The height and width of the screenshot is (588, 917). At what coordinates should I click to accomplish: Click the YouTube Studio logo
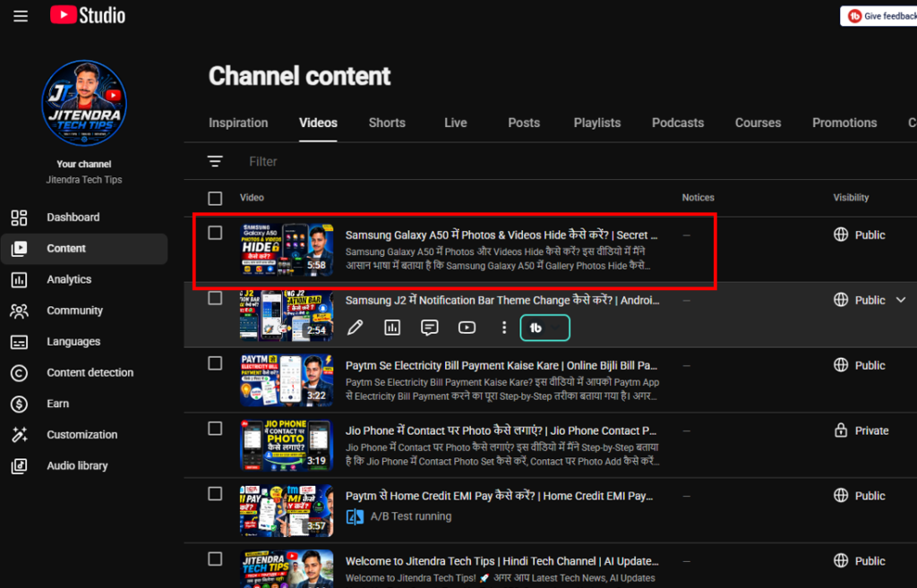click(88, 15)
